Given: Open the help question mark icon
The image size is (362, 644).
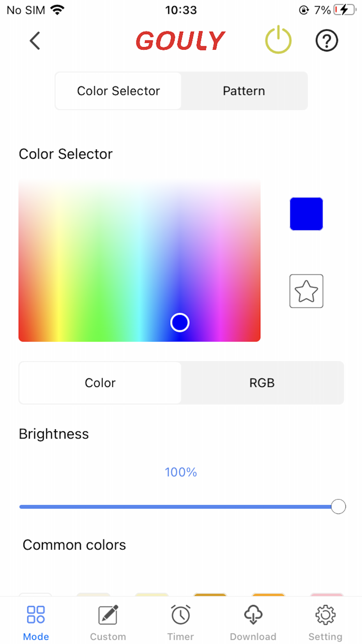Looking at the screenshot, I should pyautogui.click(x=326, y=40).
